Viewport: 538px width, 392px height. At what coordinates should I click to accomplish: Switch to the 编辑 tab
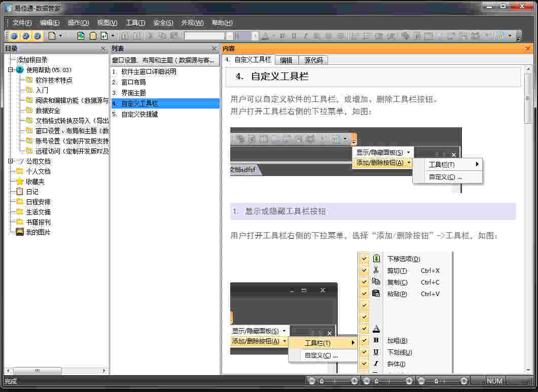tap(286, 60)
